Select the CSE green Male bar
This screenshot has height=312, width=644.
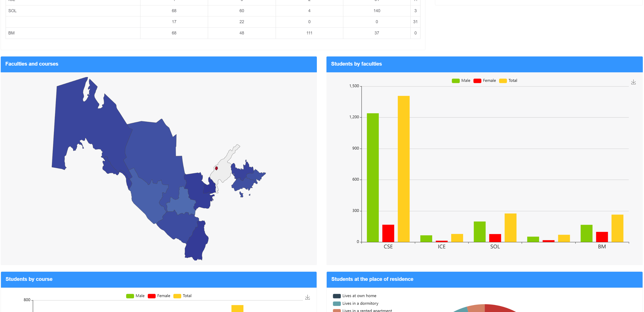(x=373, y=178)
